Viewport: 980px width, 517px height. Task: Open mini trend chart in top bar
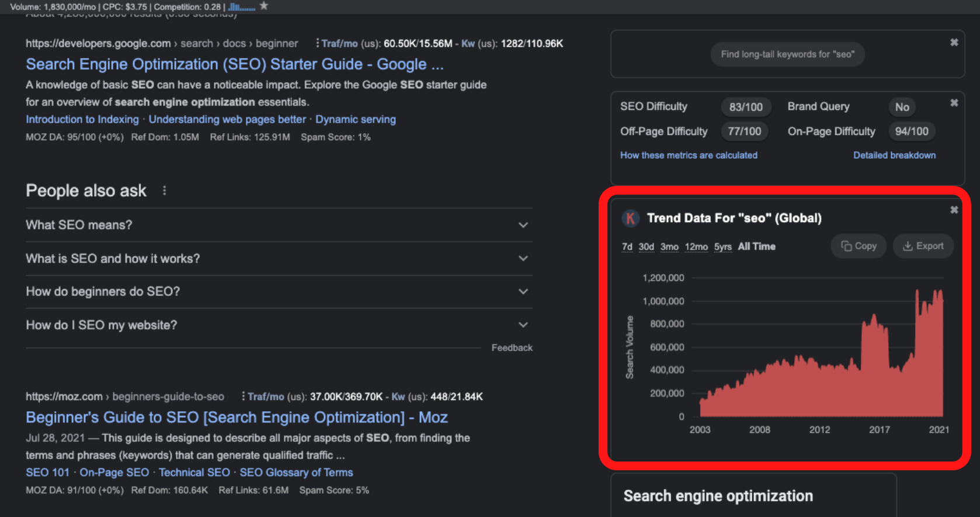tap(241, 7)
